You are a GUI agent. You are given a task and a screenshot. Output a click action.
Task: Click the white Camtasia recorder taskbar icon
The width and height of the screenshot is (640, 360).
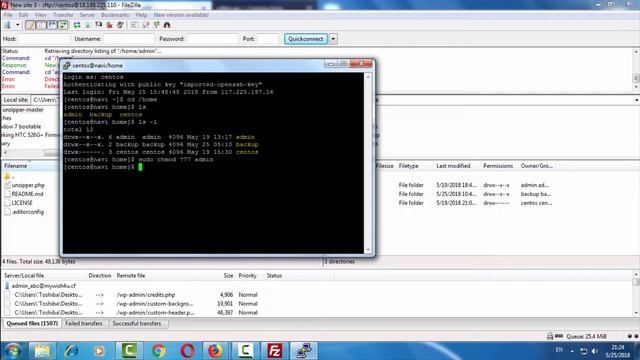245,351
